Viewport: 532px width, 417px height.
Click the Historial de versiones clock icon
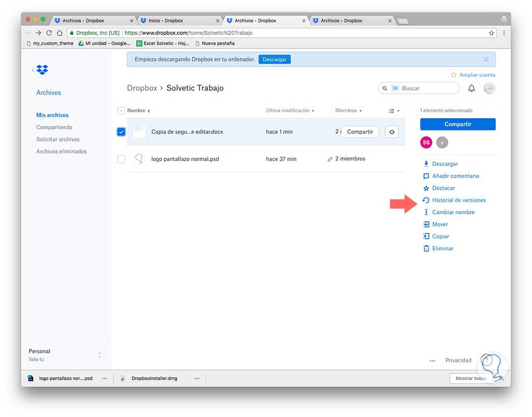tap(426, 200)
